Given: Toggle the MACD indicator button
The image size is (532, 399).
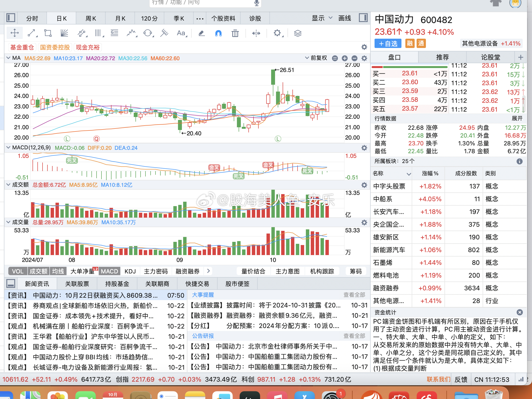Looking at the screenshot, I should click(x=110, y=271).
